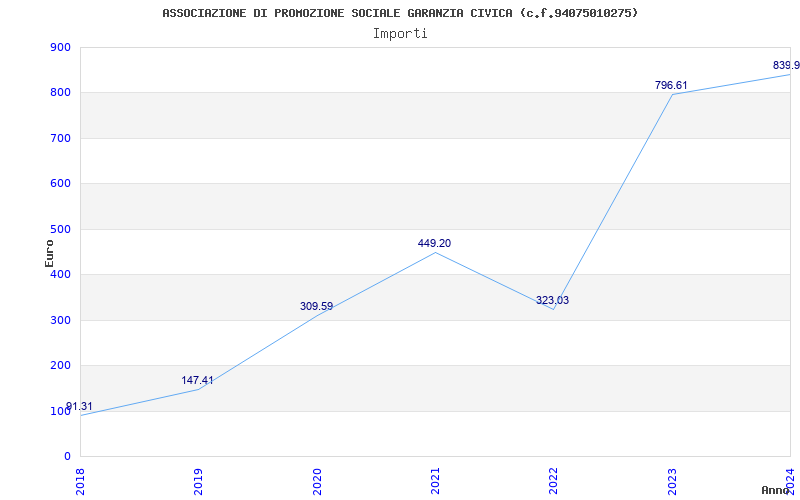800x500 pixels.
Task: Click the 2023 x-axis year label
Action: click(672, 481)
